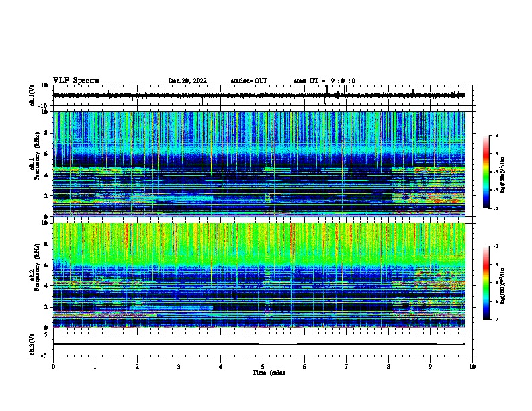Click the ch.1 spectrogram color scale bar
532x411 pixels.
(x=486, y=172)
